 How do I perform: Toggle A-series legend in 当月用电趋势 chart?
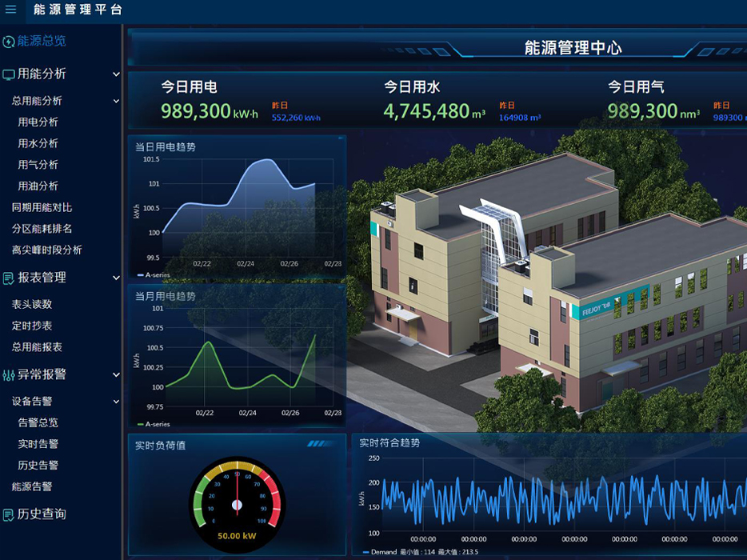point(153,424)
